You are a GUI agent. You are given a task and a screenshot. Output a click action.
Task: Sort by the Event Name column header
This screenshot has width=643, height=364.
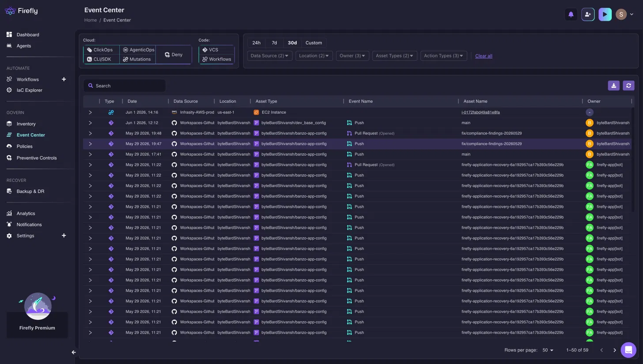360,101
